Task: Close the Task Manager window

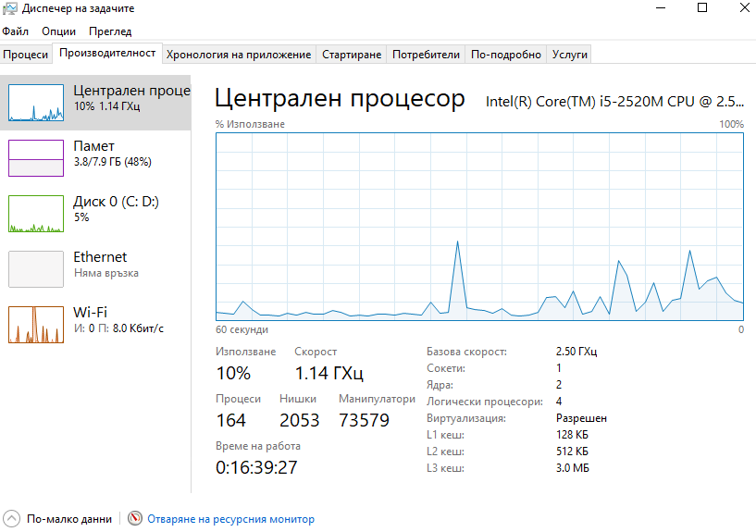Action: click(744, 7)
